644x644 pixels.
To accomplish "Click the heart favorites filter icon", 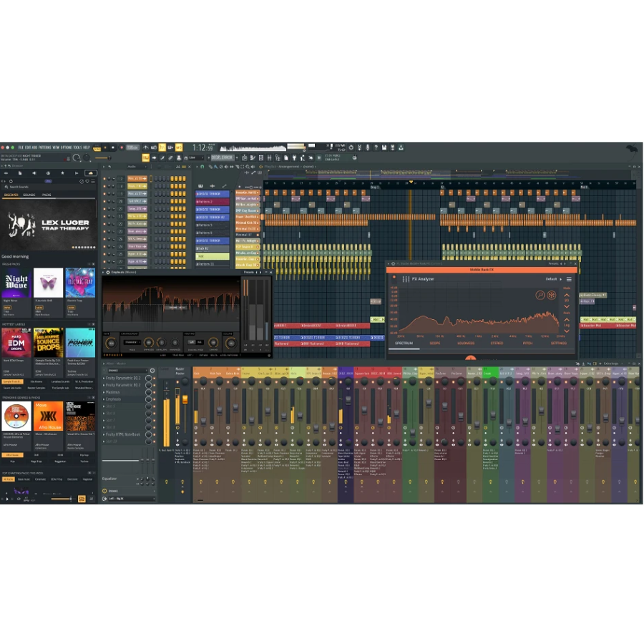I will 87,181.
